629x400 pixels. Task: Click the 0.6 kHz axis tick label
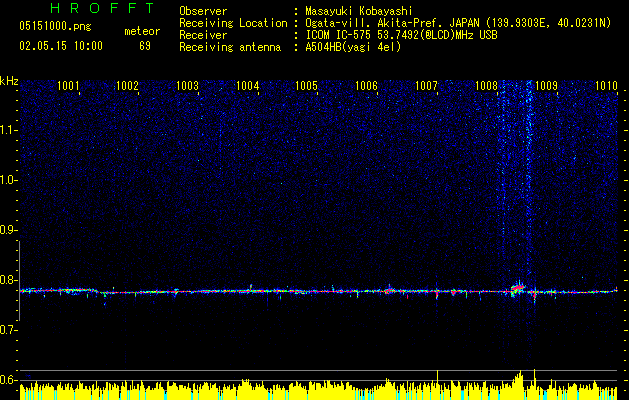click(8, 380)
